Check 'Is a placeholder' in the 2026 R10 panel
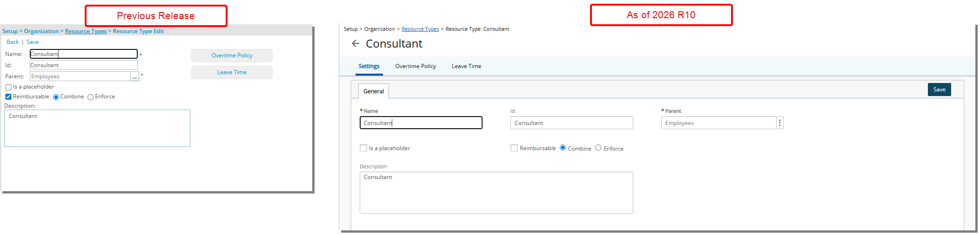 click(x=363, y=148)
